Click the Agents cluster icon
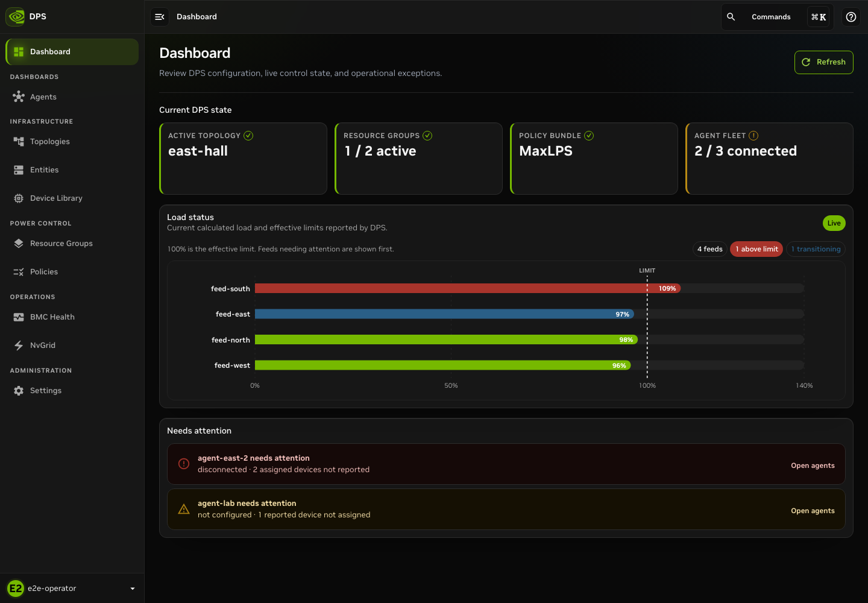Screen dimensions: 868x603 pos(19,96)
